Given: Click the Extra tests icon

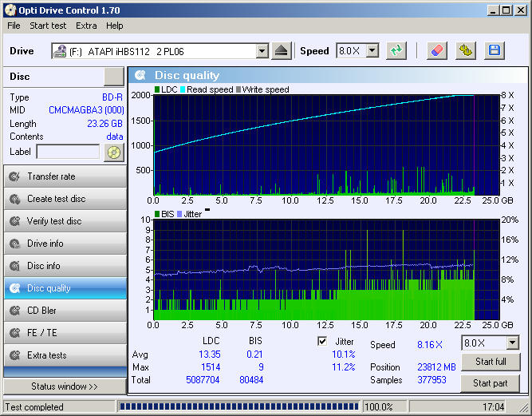Looking at the screenshot, I should pos(14,355).
